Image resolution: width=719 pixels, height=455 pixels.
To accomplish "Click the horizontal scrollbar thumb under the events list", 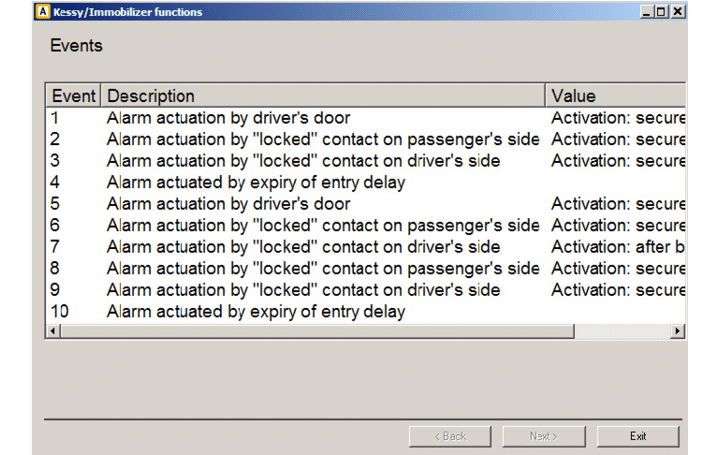I will click(x=316, y=331).
